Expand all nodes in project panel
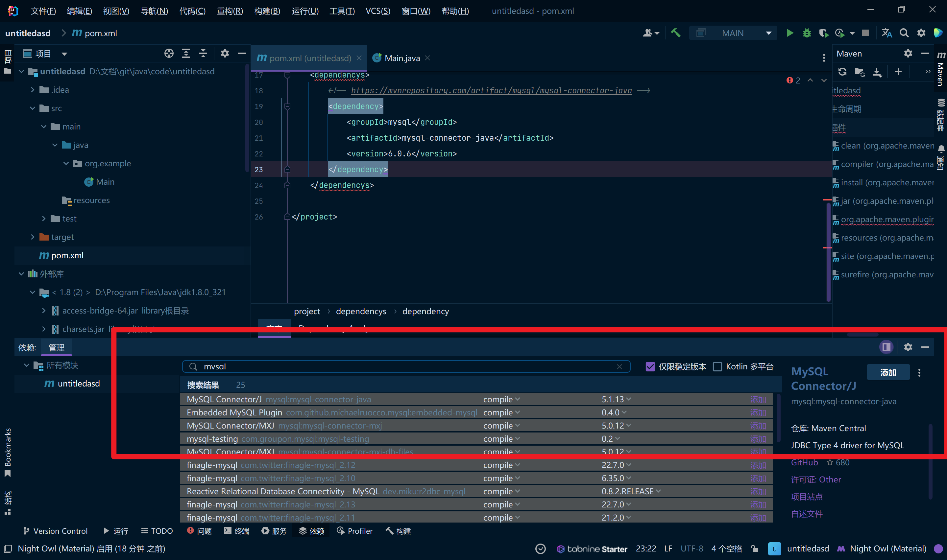 [186, 54]
